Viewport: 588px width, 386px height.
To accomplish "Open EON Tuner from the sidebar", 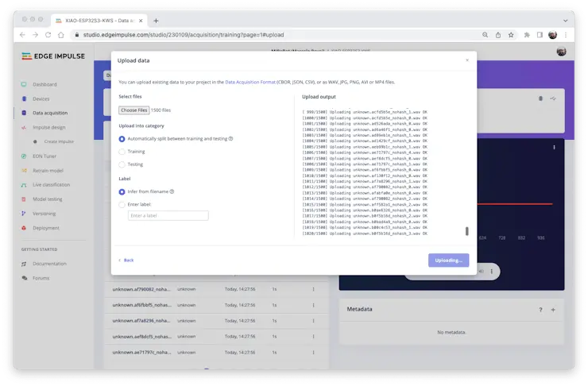I will (44, 156).
